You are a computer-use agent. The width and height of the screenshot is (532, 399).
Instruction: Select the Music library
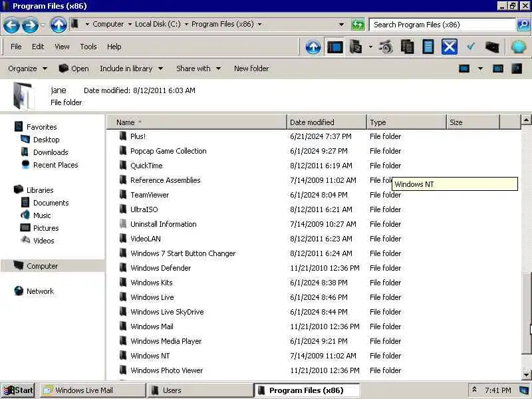click(x=42, y=215)
